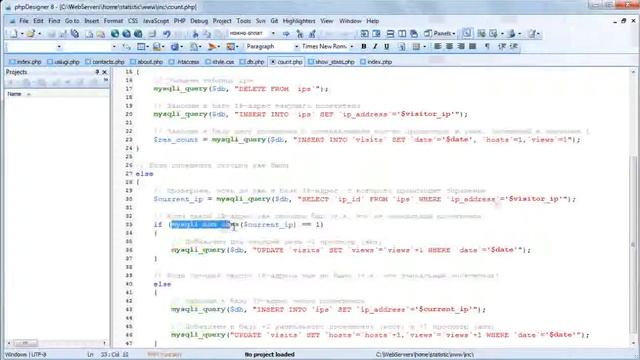Switch to the about.php tab
The image size is (640, 360).
pyautogui.click(x=147, y=62)
